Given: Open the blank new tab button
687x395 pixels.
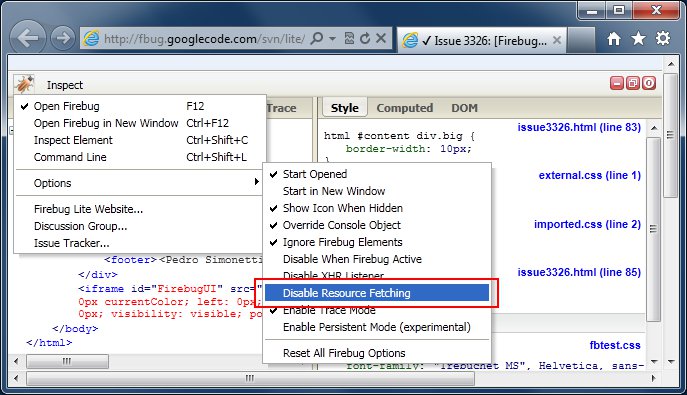Looking at the screenshot, I should point(581,40).
